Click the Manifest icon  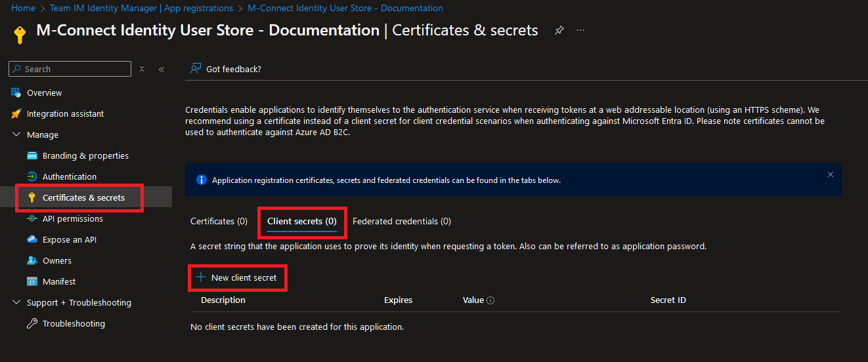pos(32,281)
